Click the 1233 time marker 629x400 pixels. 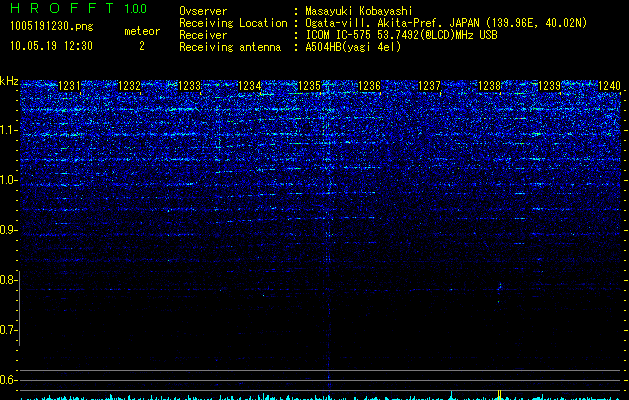coord(189,86)
